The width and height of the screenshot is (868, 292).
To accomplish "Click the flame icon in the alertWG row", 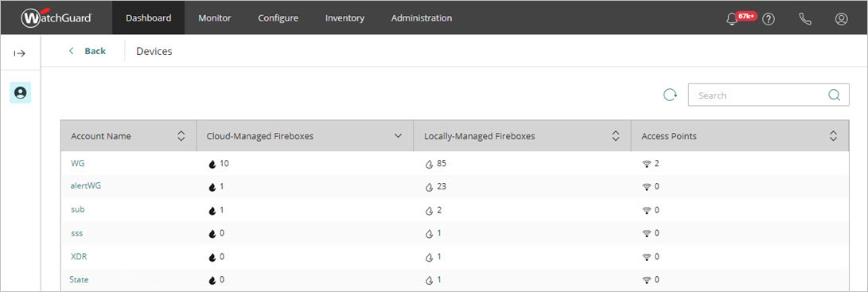I will tap(212, 187).
